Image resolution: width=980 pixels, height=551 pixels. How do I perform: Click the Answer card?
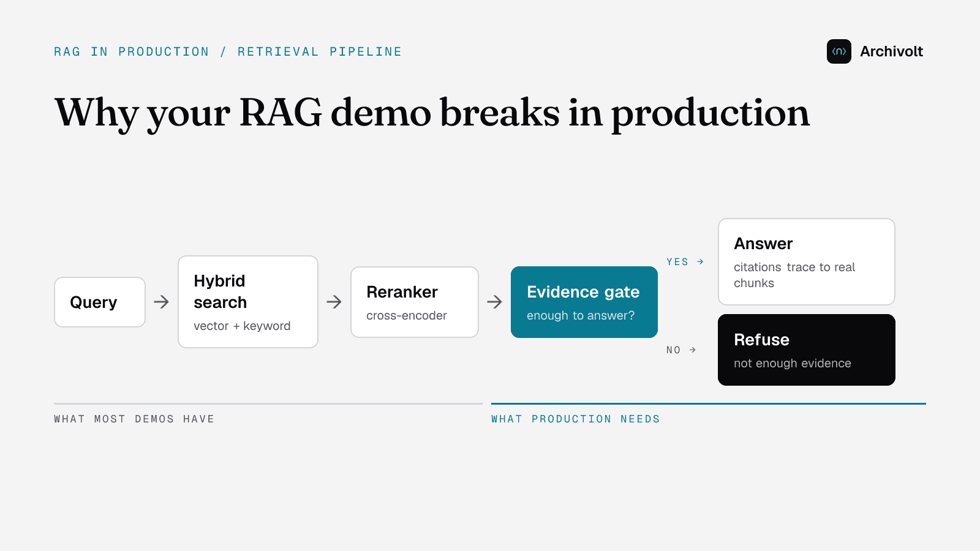pos(807,261)
